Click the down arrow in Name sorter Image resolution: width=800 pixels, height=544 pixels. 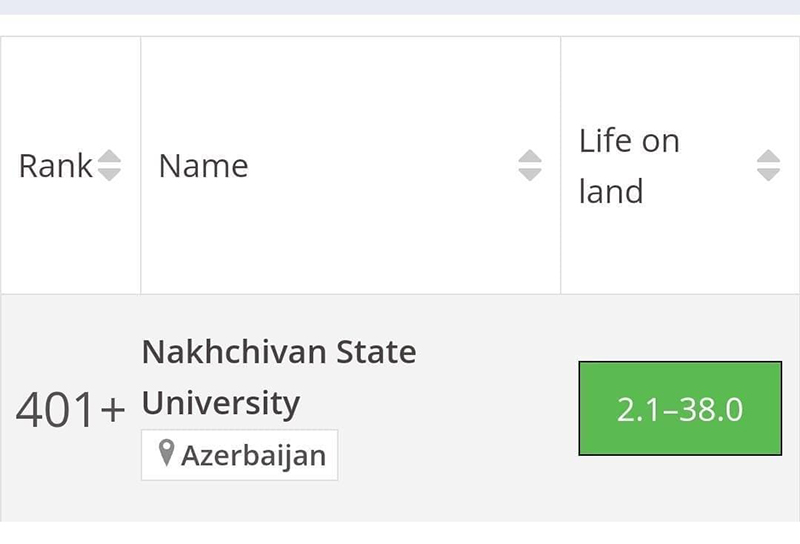[530, 174]
